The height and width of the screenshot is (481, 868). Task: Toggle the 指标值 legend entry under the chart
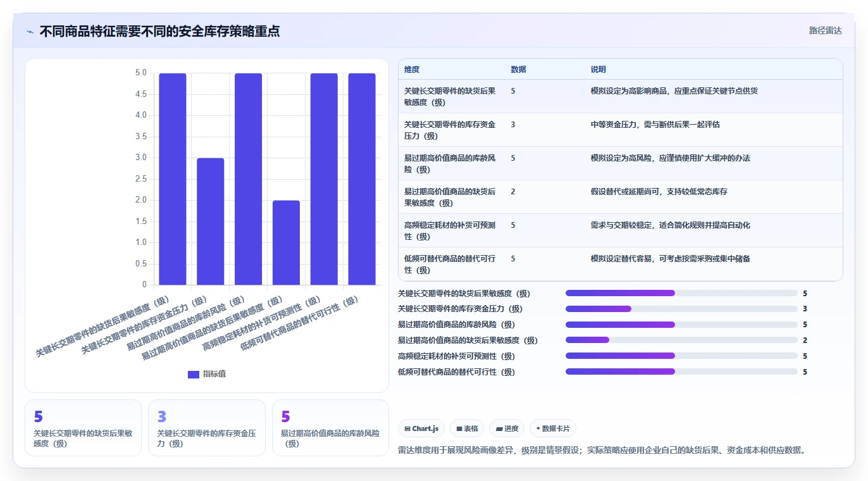pos(207,374)
